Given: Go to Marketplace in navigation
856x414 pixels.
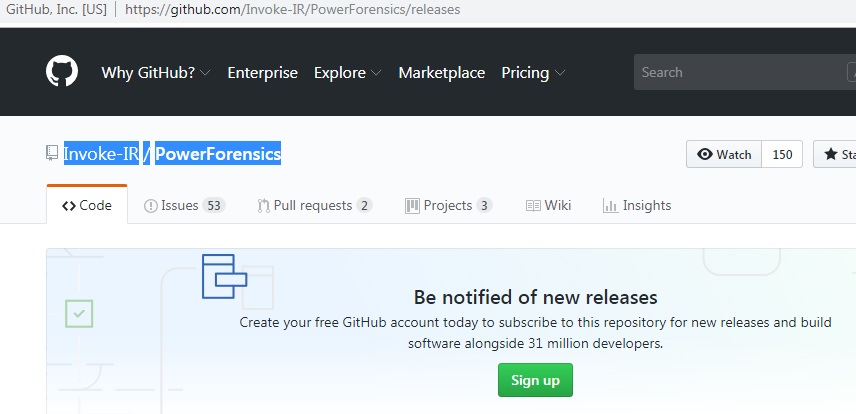Looking at the screenshot, I should tap(442, 72).
